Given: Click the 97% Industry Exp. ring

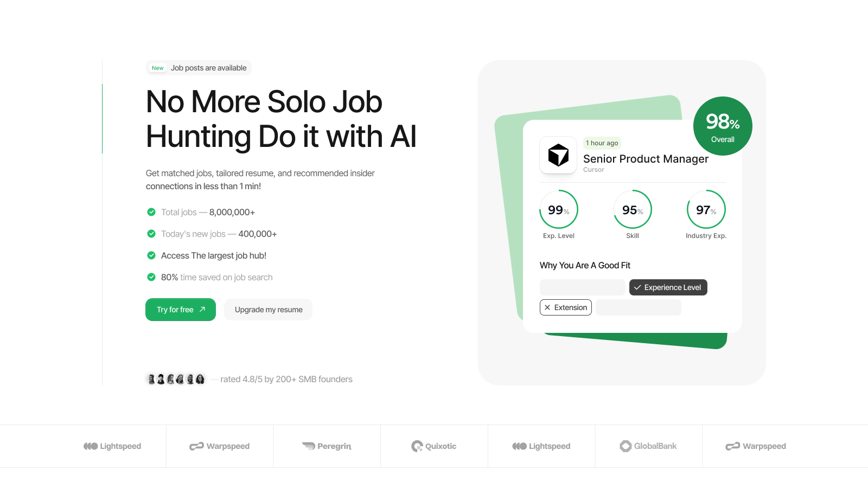Looking at the screenshot, I should (706, 210).
